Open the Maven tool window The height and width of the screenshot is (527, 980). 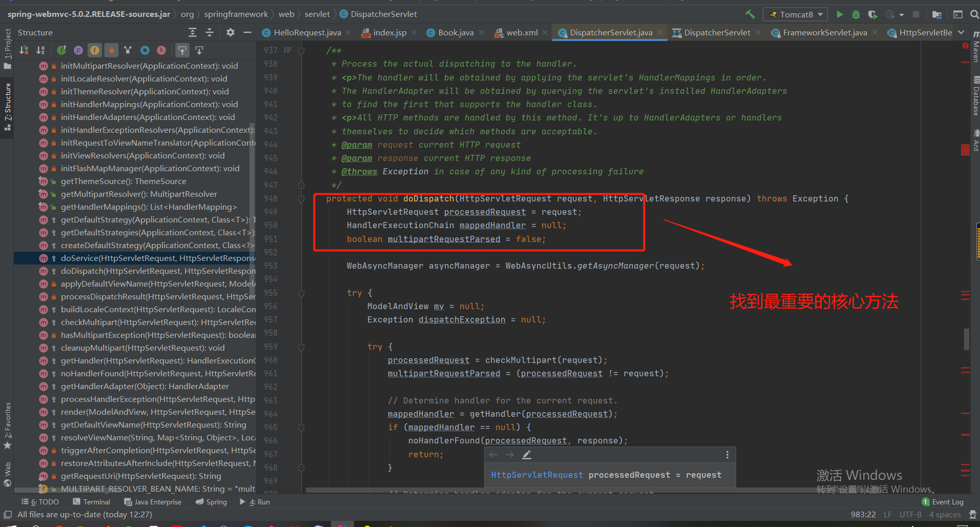975,47
